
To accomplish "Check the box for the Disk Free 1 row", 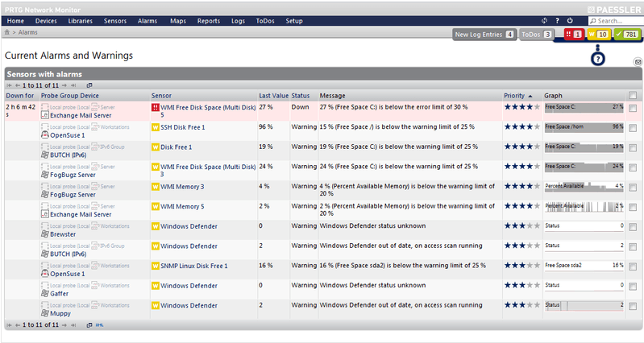I will point(633,147).
